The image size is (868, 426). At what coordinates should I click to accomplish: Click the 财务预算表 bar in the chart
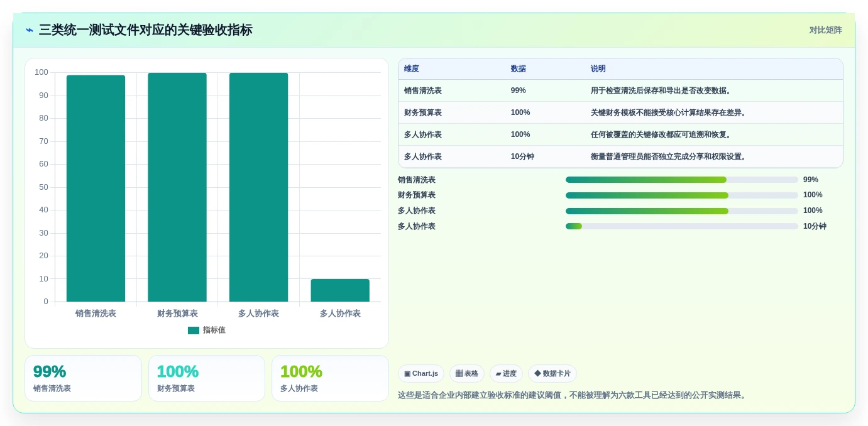(x=177, y=187)
